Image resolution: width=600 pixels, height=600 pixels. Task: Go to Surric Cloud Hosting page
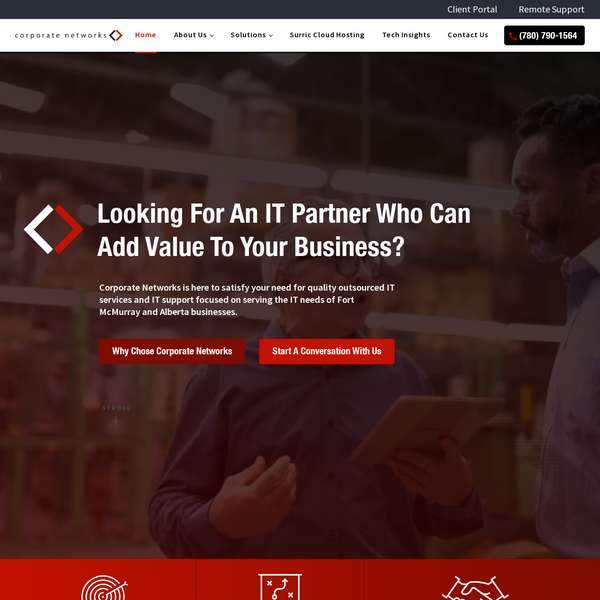click(x=327, y=35)
